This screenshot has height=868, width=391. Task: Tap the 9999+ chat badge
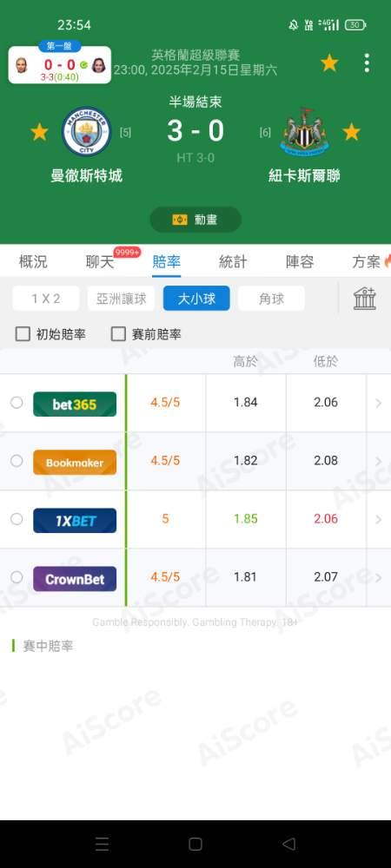tap(128, 253)
